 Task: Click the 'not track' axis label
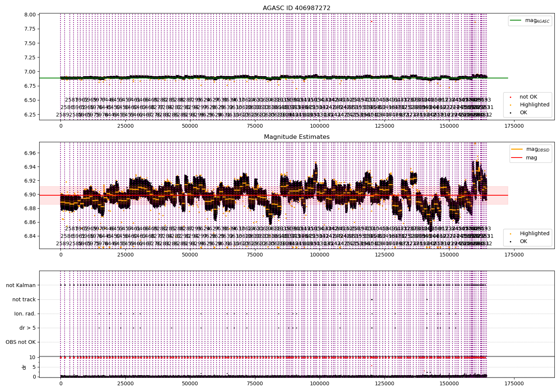24,299
